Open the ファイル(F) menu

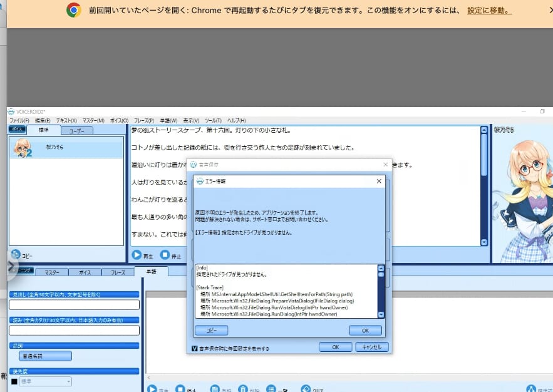pos(19,121)
